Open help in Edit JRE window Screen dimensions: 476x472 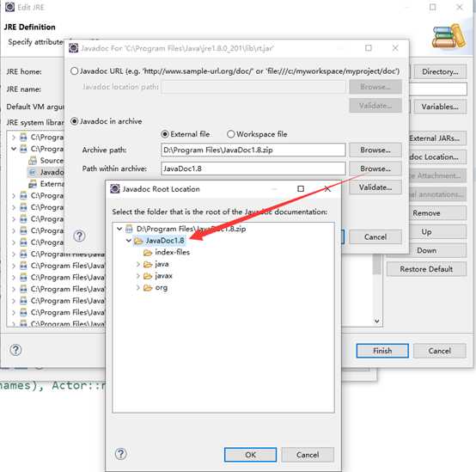(15, 350)
